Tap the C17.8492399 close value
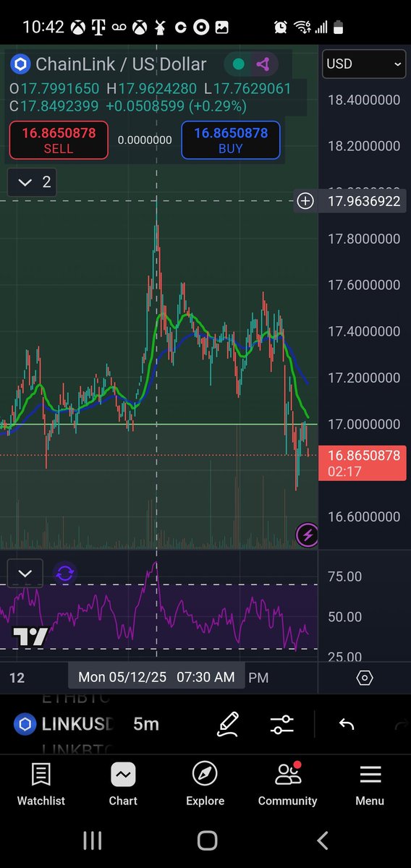 click(x=54, y=106)
